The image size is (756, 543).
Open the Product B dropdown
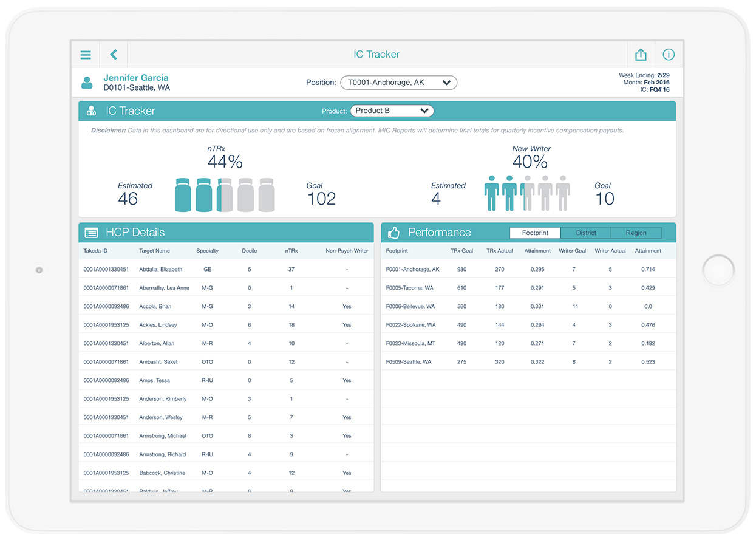(392, 111)
